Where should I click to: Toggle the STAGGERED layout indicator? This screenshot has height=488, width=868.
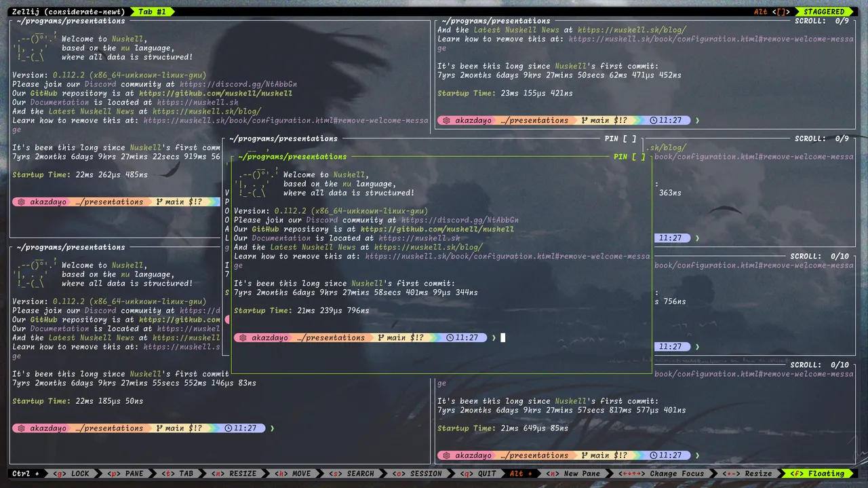click(x=825, y=12)
